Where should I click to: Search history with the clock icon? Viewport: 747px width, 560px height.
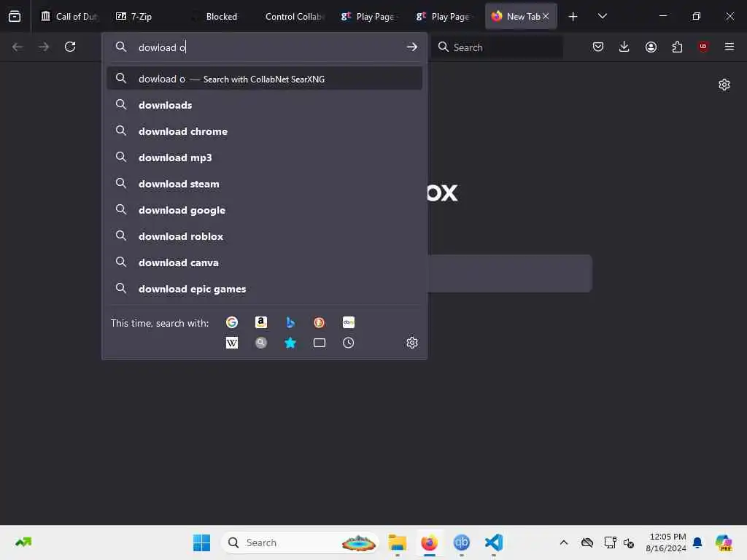348,343
